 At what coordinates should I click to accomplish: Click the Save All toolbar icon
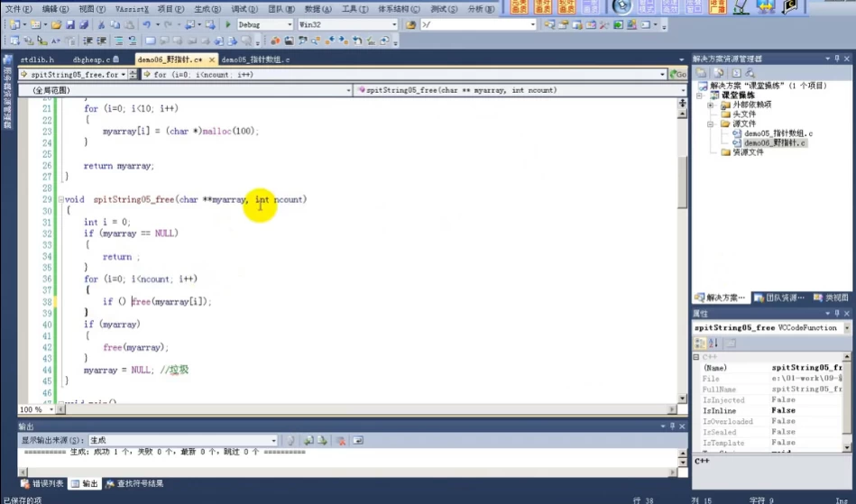click(84, 24)
